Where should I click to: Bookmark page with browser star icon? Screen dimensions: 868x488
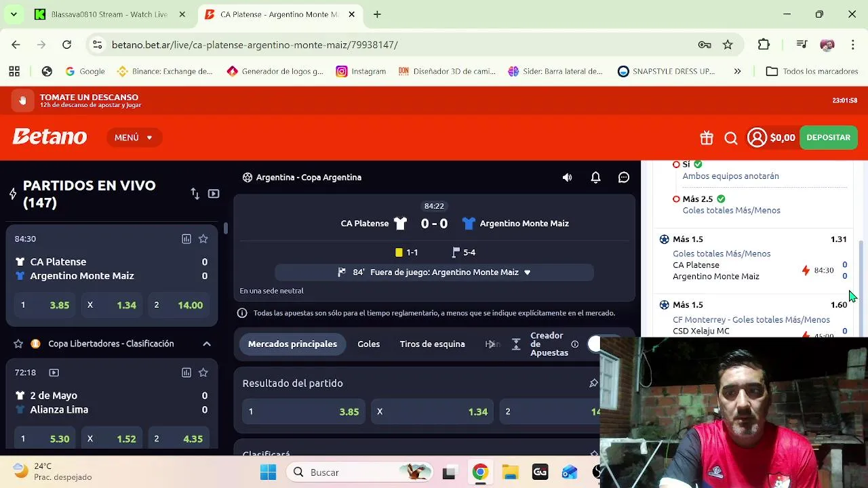pyautogui.click(x=728, y=45)
